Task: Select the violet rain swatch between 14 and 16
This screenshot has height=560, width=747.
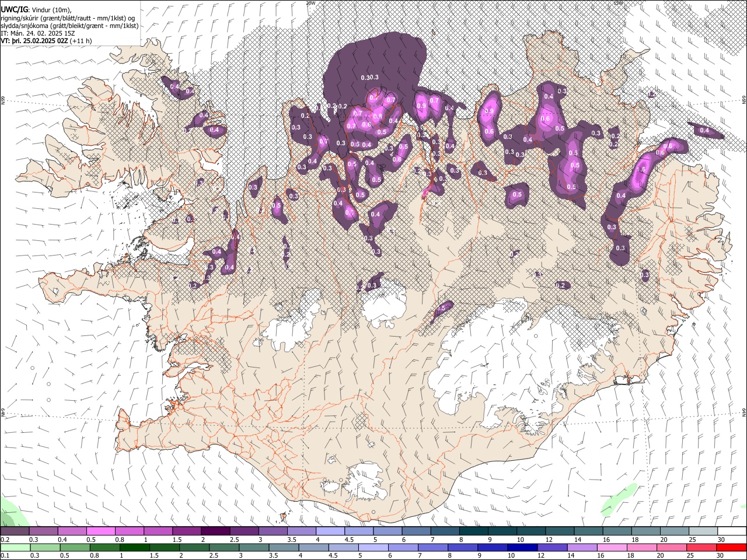Action: [581, 547]
